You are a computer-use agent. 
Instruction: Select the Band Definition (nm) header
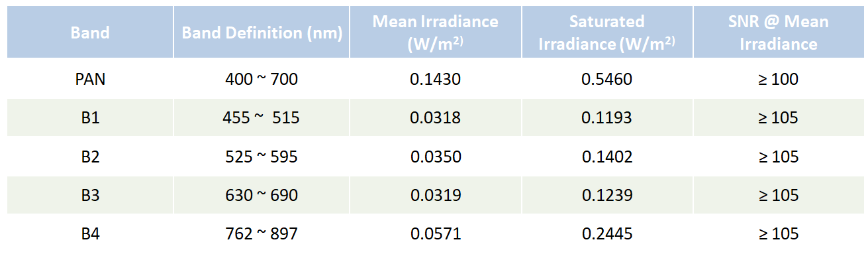point(262,32)
